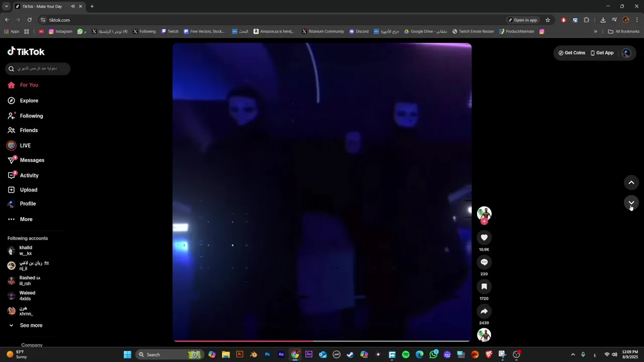The width and height of the screenshot is (644, 362).
Task: Open WhatsApp from the taskbar
Action: click(434, 354)
